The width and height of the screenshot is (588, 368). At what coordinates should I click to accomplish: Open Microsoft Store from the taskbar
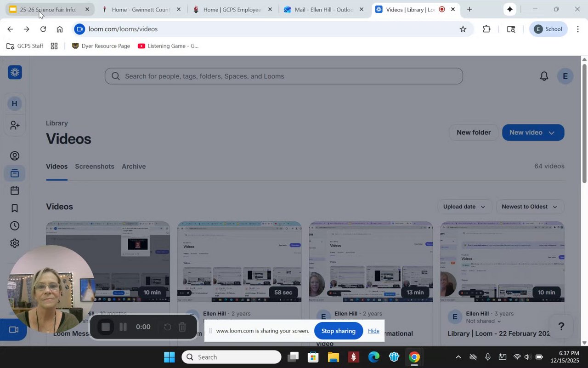point(313,357)
